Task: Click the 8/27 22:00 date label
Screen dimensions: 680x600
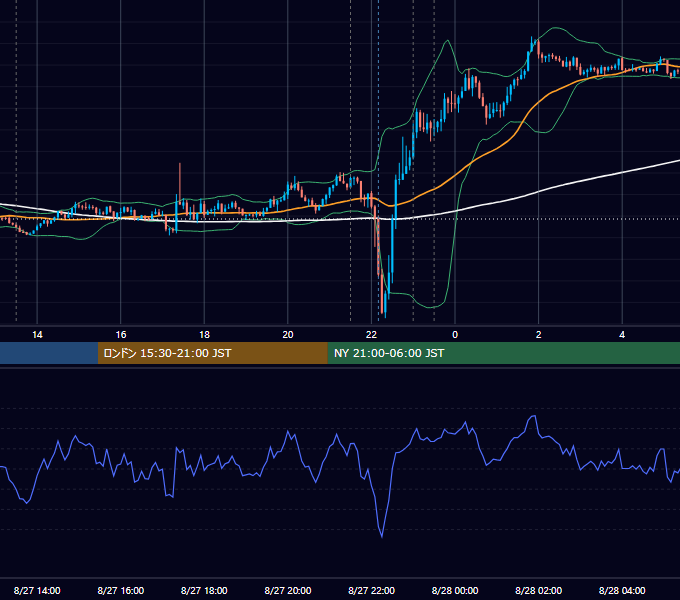Action: pyautogui.click(x=371, y=590)
